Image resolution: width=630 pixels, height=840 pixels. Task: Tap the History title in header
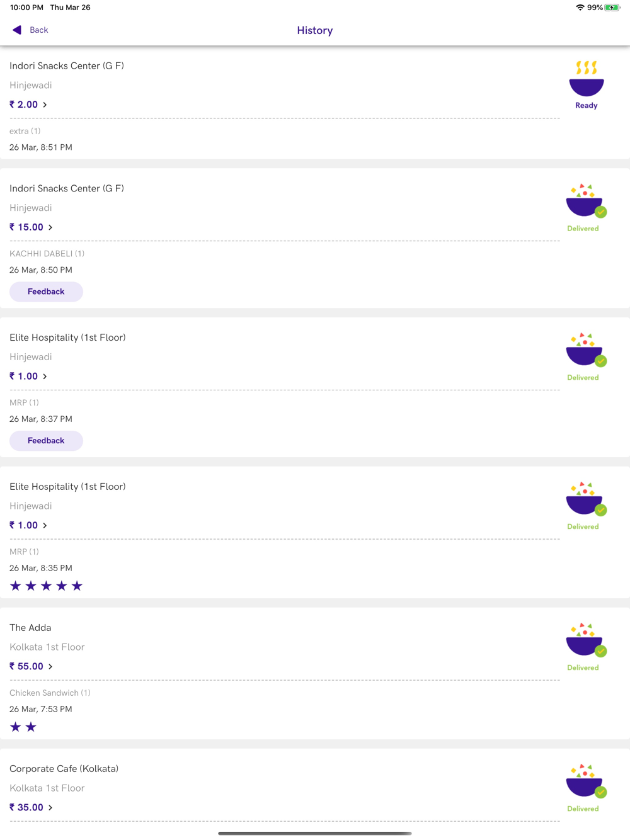point(315,30)
